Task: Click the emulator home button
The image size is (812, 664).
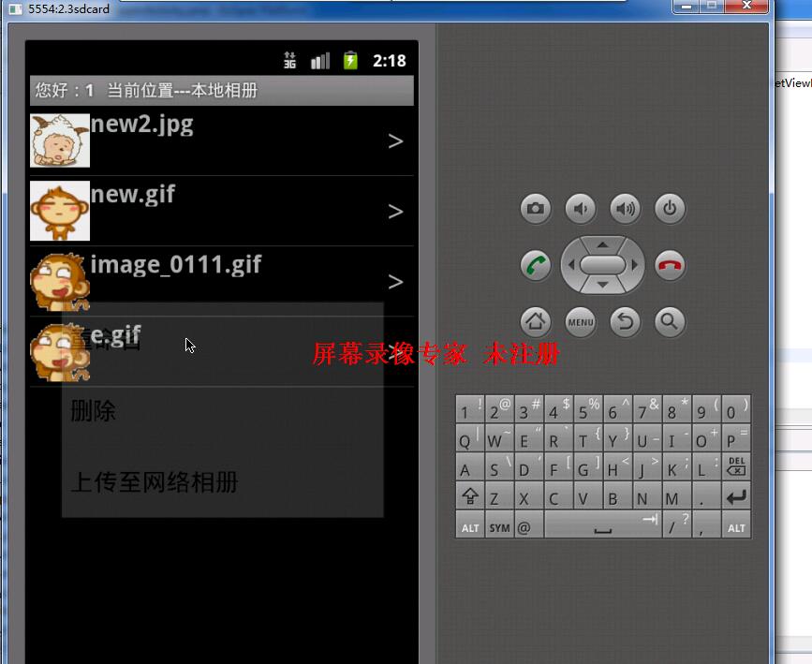Action: coord(536,321)
